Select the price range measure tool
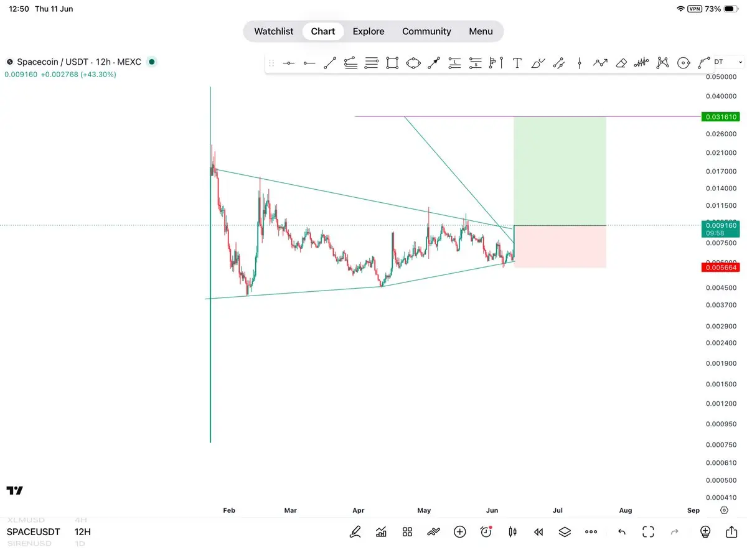The height and width of the screenshot is (560, 747). [559, 63]
